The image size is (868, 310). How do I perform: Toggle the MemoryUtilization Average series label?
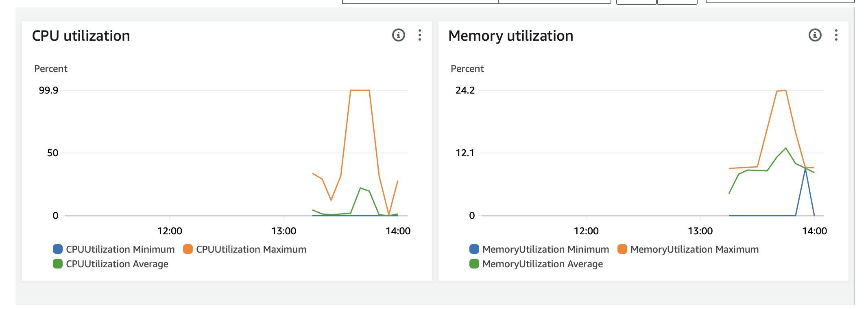542,264
